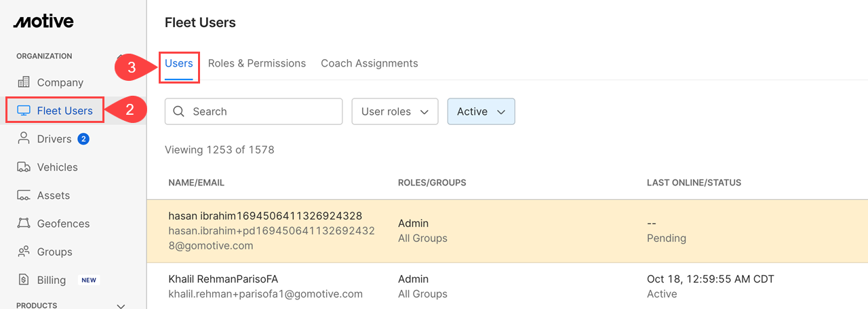
Task: Click the Billing dollar icon
Action: pyautogui.click(x=24, y=280)
